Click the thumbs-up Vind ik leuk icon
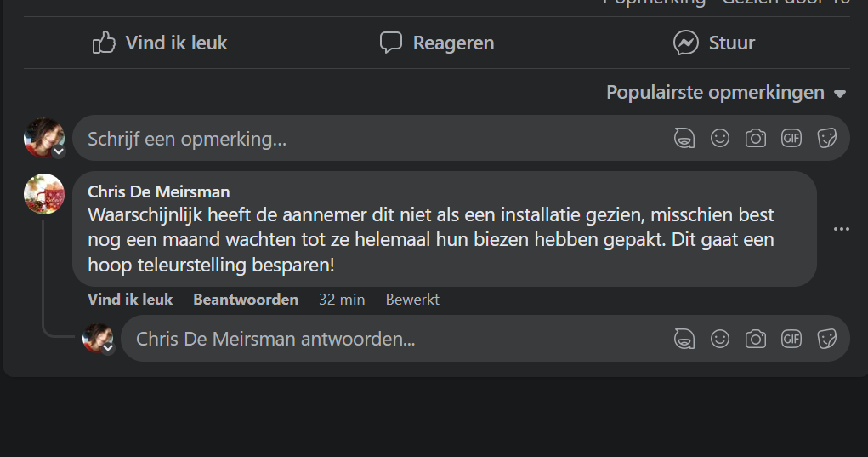Viewport: 868px width, 457px height. tap(104, 43)
